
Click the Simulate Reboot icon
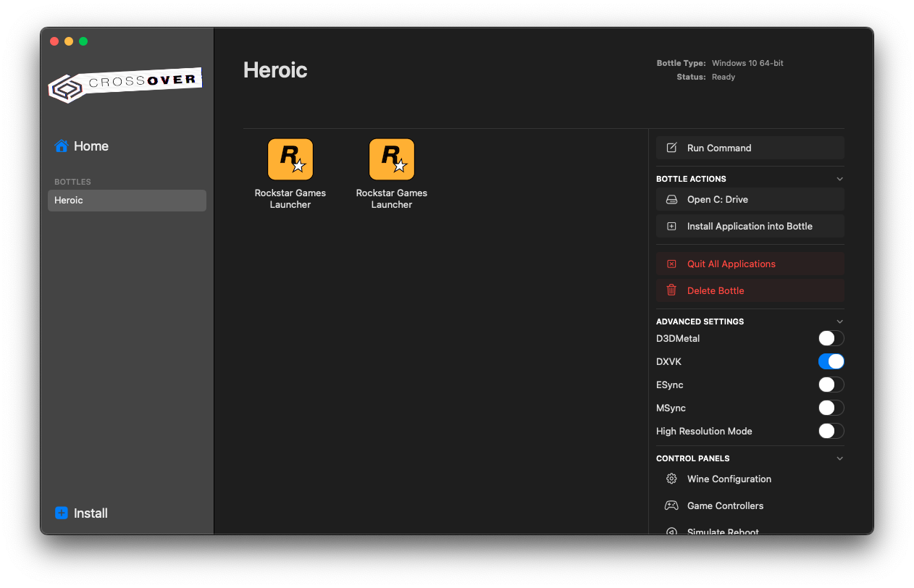coord(671,531)
